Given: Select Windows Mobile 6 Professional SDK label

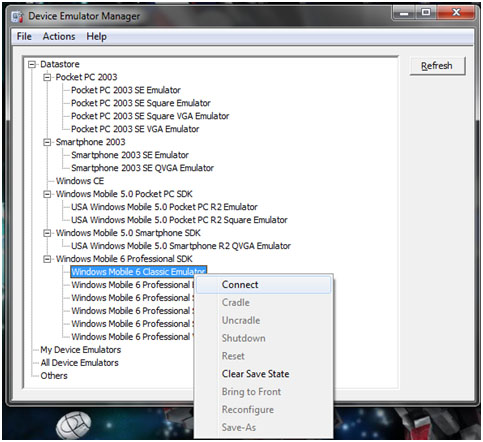Looking at the screenshot, I should point(124,259).
